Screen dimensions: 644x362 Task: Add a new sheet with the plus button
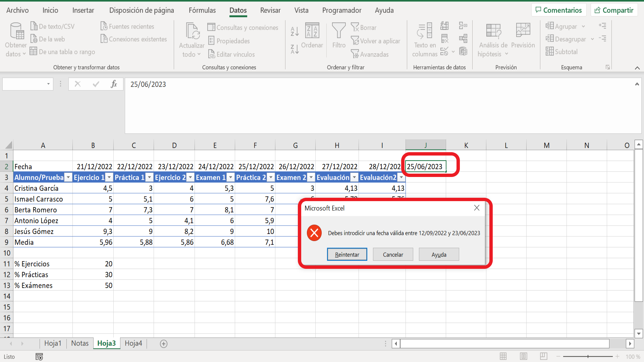click(x=164, y=344)
